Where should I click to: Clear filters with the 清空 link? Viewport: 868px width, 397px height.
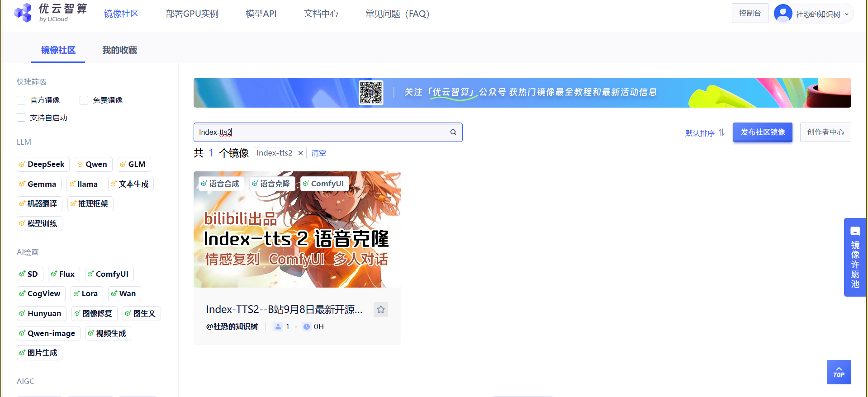pyautogui.click(x=318, y=153)
